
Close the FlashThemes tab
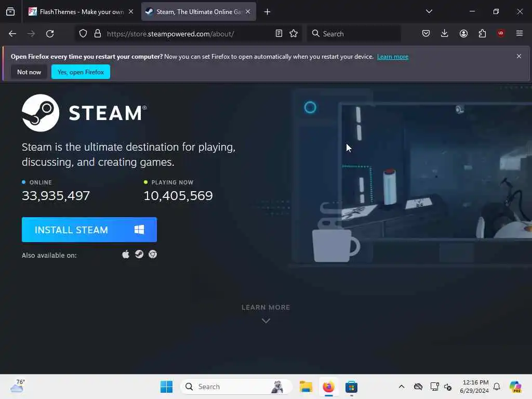click(131, 11)
